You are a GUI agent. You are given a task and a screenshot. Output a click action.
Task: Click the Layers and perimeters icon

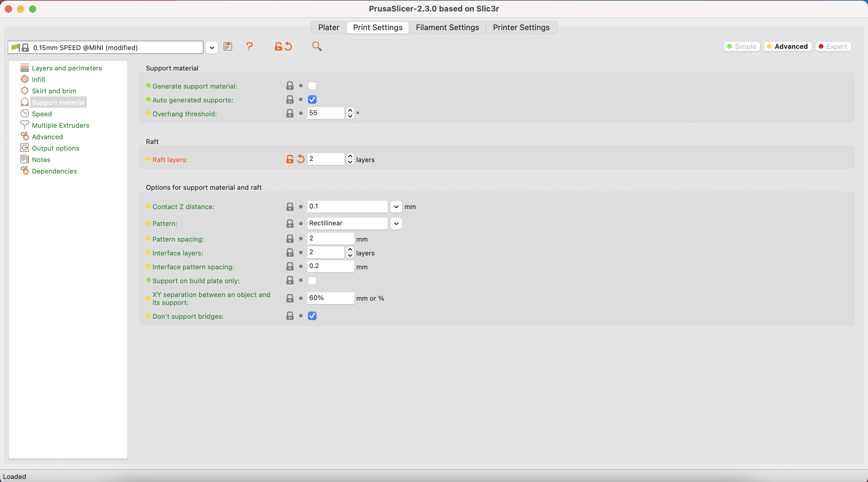24,68
